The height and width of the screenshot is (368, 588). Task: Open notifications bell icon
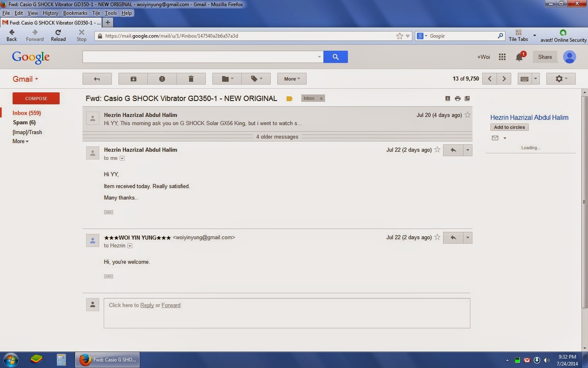519,57
